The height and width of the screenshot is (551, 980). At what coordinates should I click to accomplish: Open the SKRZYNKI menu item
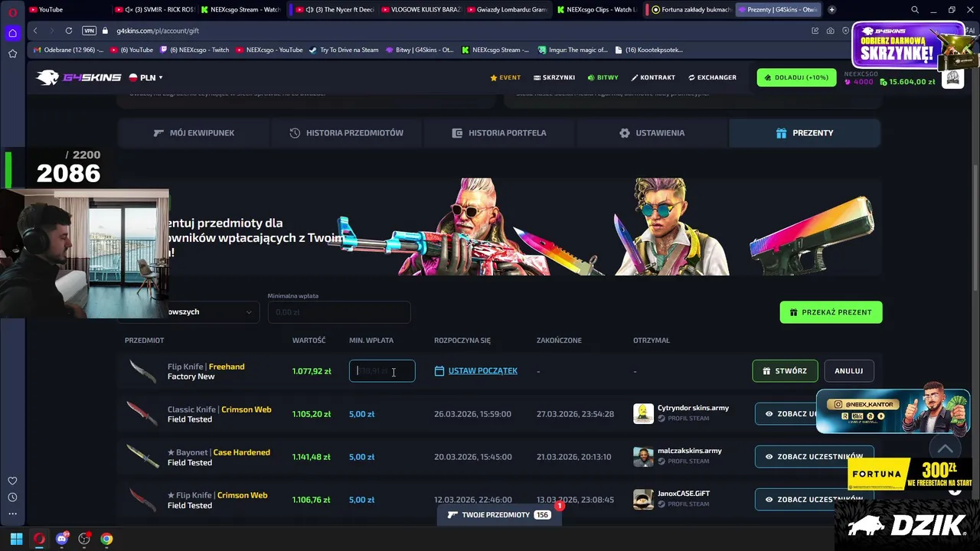[x=554, y=77]
